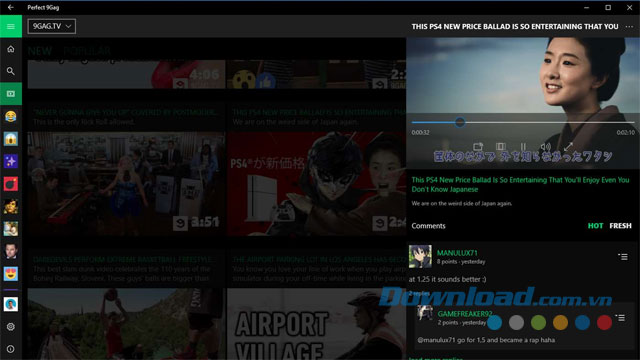640x360 pixels.
Task: Open the Airport Village video thumbnail
Action: coord(316,324)
